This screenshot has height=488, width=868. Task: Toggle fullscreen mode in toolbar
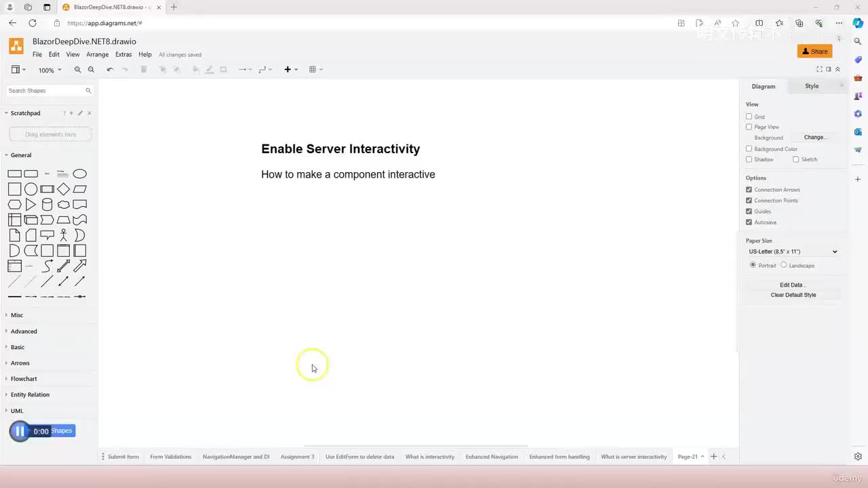pyautogui.click(x=819, y=69)
